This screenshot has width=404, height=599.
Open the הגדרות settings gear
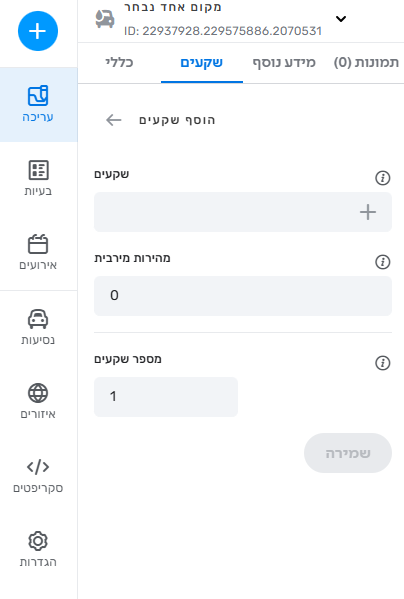tap(38, 549)
